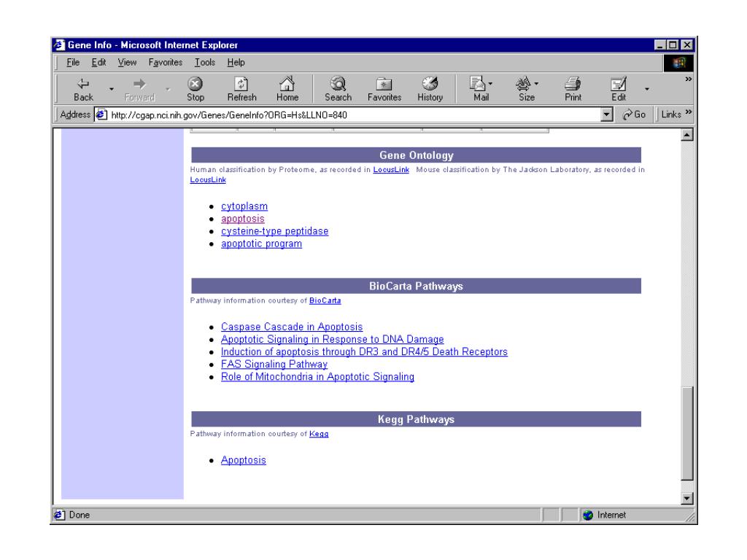Click the vertical scrollbar down arrow
Screen dimensions: 747x560
[x=686, y=499]
